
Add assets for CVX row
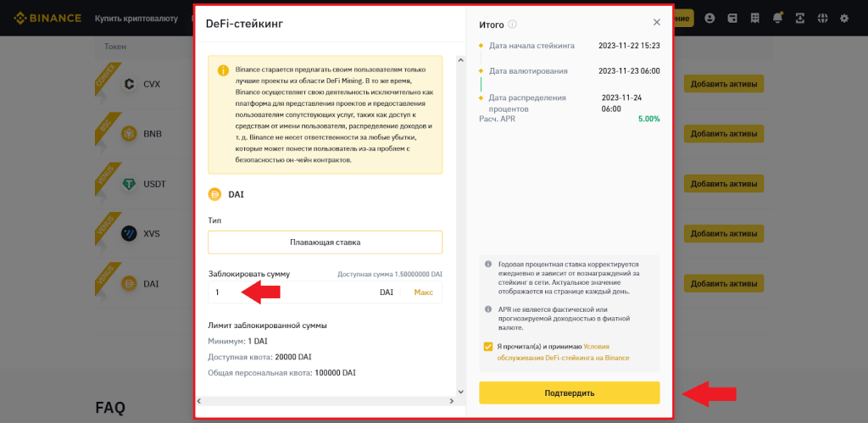(724, 84)
